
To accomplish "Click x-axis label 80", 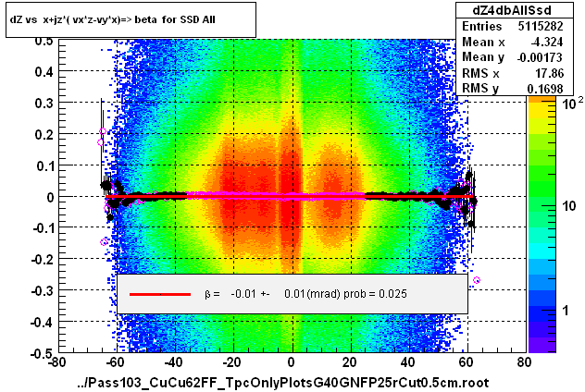I will (x=525, y=361).
